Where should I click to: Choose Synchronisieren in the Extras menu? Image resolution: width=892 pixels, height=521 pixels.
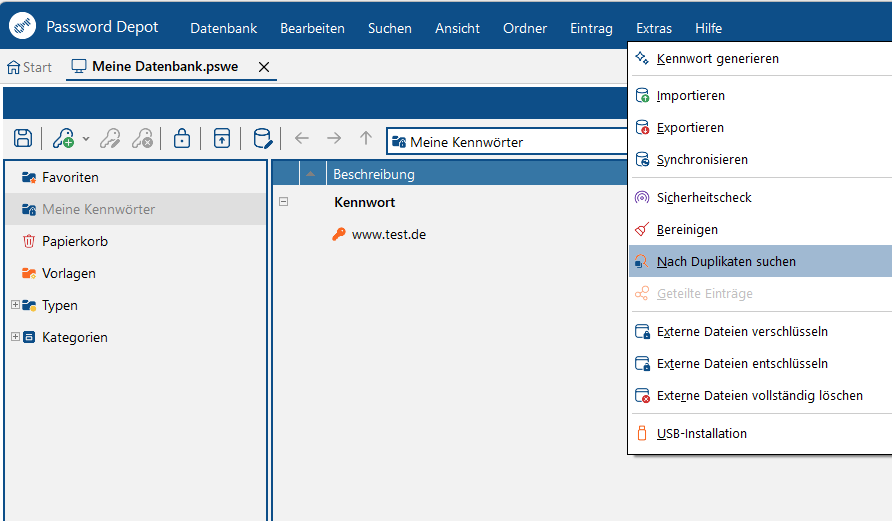(x=761, y=159)
